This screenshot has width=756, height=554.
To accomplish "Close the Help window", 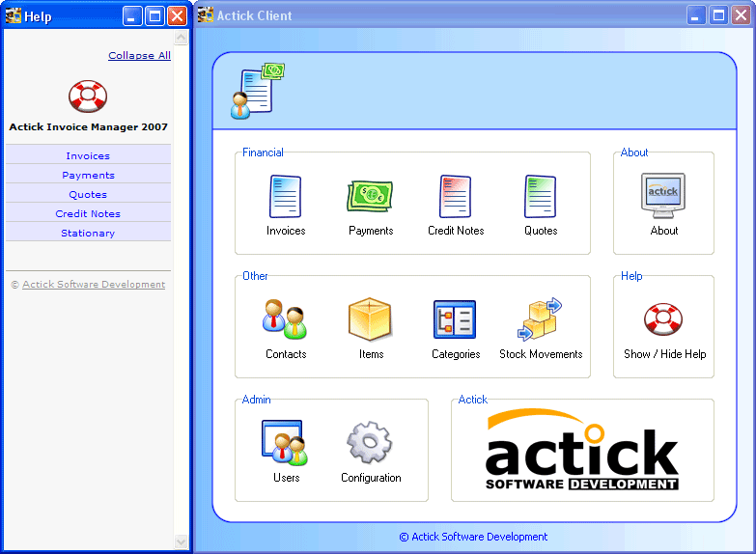I will point(177,15).
